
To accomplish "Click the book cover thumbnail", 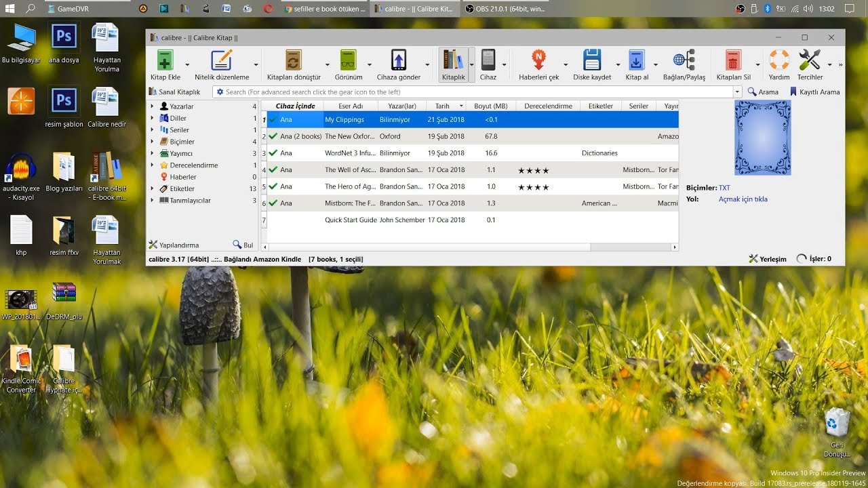I will click(x=763, y=138).
